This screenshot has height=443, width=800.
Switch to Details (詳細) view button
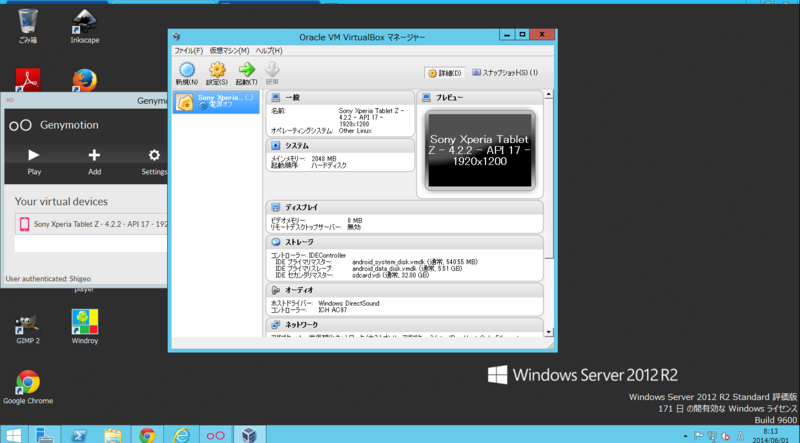[x=444, y=73]
